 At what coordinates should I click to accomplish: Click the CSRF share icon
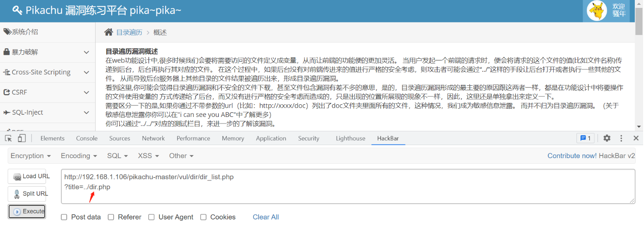pyautogui.click(x=7, y=92)
